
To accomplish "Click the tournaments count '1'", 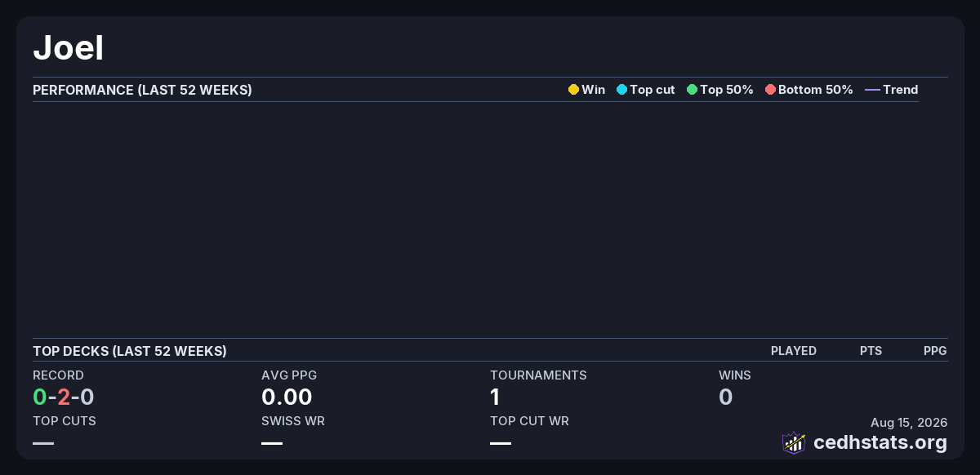I will [495, 397].
